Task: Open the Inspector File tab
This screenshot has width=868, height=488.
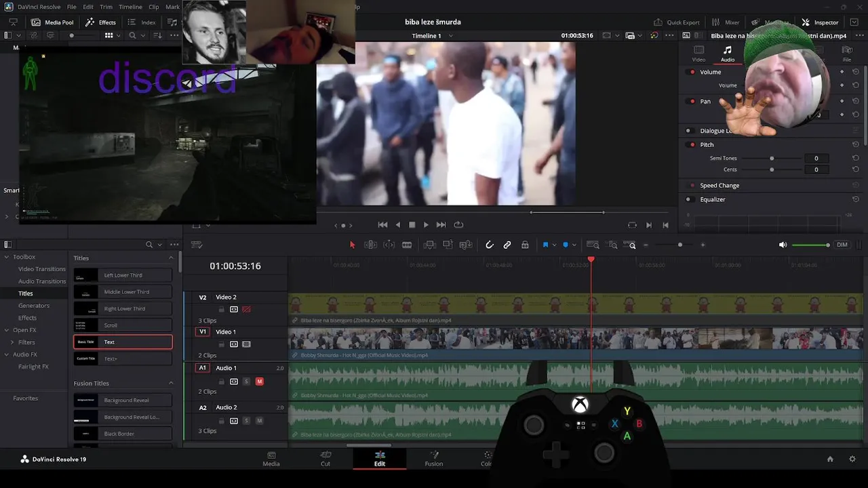Action: point(847,54)
